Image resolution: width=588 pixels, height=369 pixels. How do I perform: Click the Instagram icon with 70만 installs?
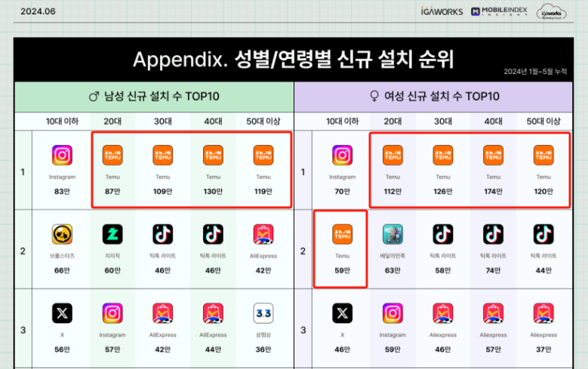(x=342, y=155)
